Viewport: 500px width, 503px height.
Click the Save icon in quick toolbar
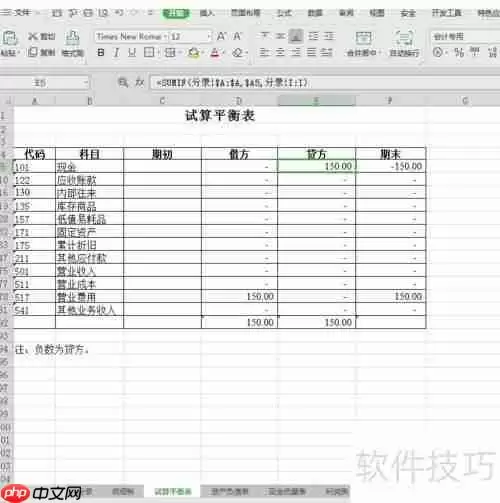(x=57, y=13)
